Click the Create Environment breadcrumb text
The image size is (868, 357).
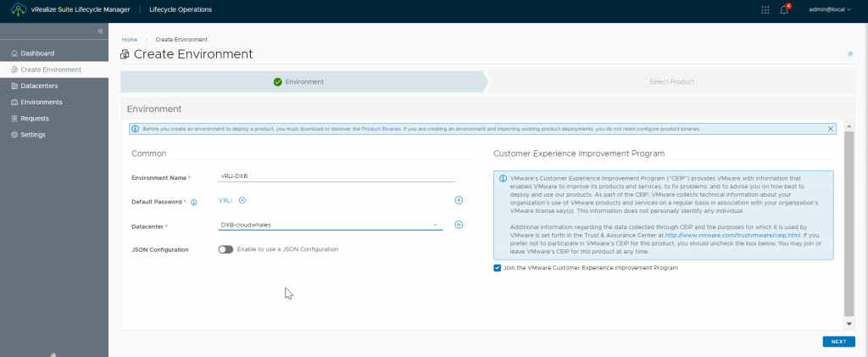[x=181, y=40]
